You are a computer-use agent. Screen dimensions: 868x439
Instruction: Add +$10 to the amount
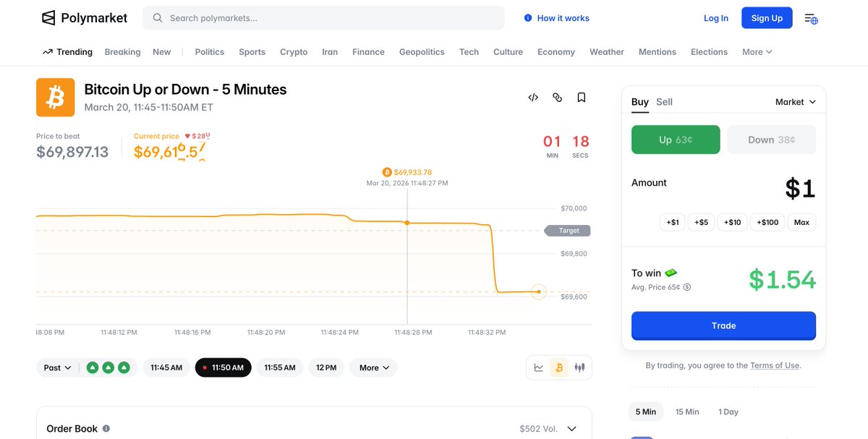[x=733, y=222]
